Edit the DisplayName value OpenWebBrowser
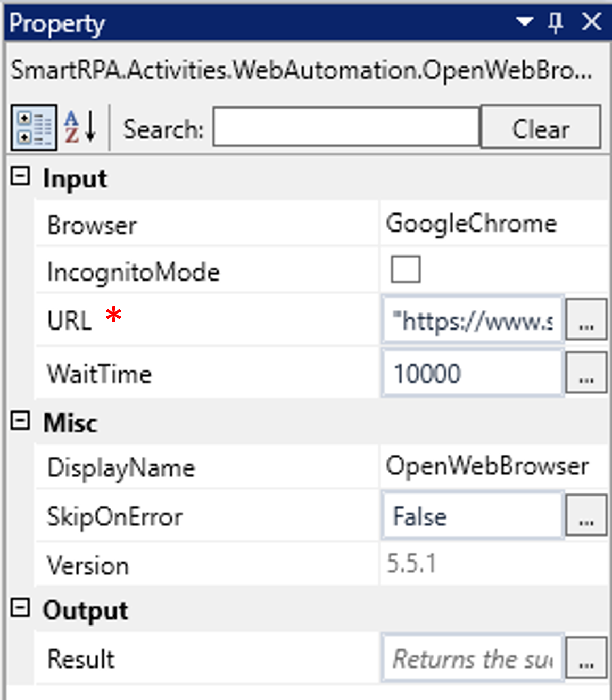612x700 pixels. pos(487,466)
